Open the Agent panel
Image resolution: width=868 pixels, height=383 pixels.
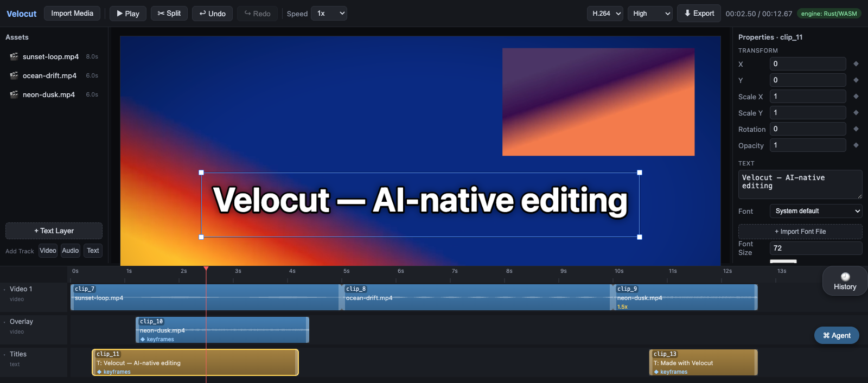[837, 335]
